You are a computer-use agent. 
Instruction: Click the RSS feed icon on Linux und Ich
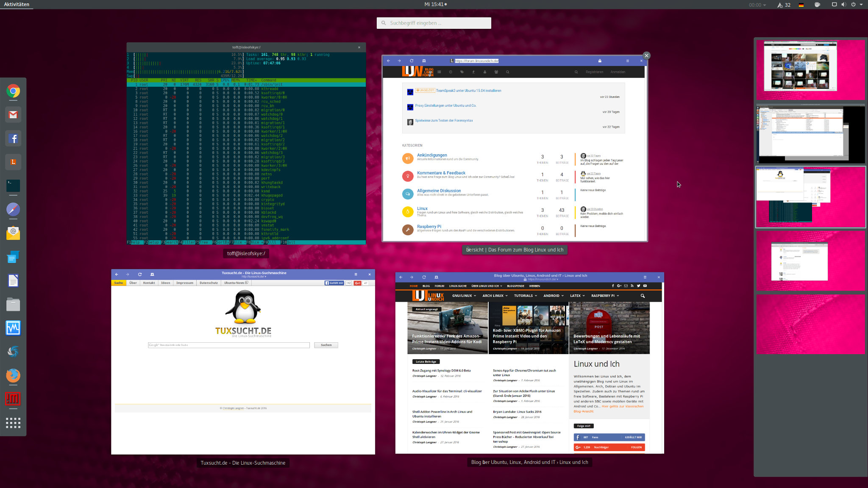point(632,286)
